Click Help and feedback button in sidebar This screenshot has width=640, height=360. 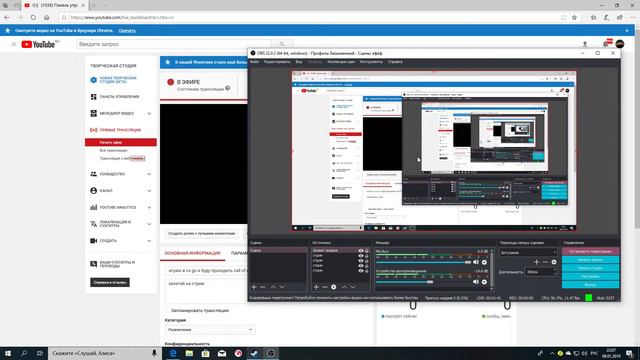click(x=110, y=282)
